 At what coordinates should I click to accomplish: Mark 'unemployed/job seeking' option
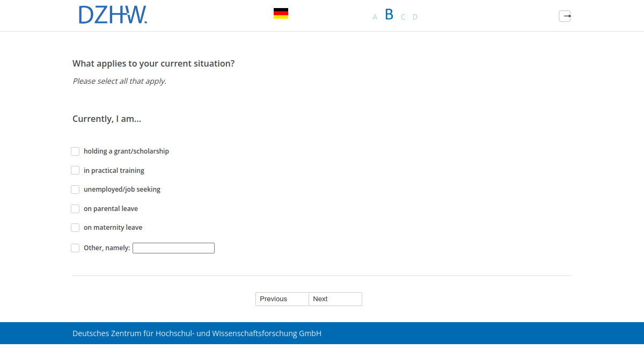[75, 190]
